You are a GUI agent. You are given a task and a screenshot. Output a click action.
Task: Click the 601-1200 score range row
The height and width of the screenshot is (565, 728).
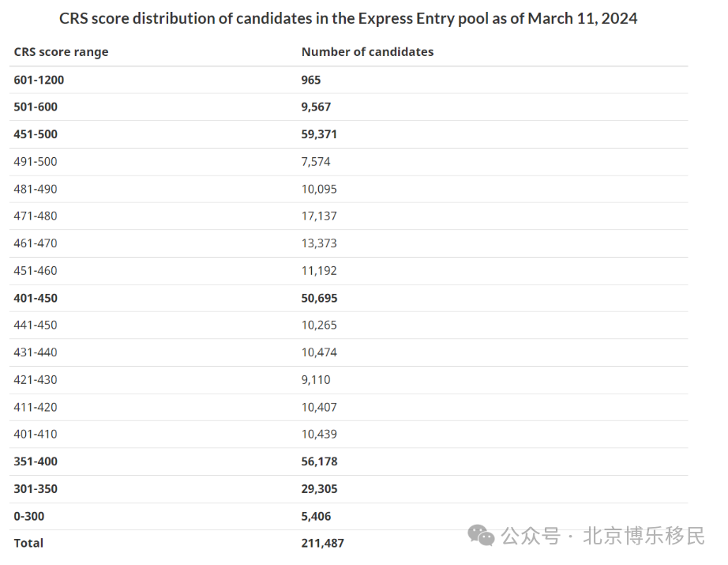coord(348,80)
